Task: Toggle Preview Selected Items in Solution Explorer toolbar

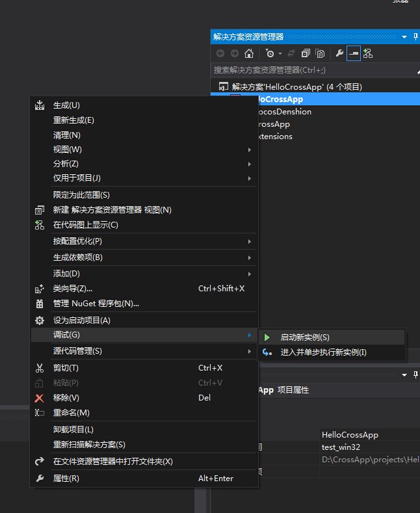Action: pyautogui.click(x=354, y=54)
